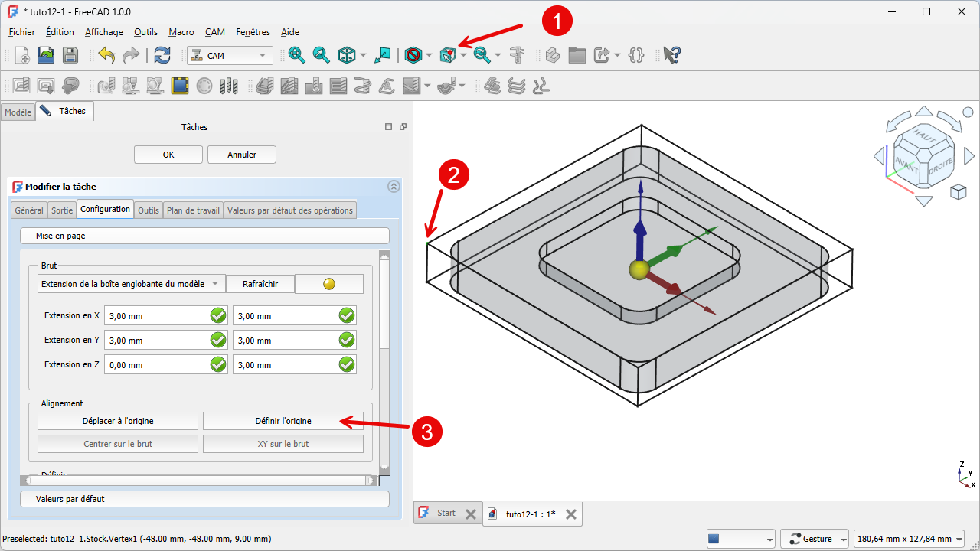Collapse the 'Modifier la tâche' panel chevron
980x551 pixels.
click(394, 186)
